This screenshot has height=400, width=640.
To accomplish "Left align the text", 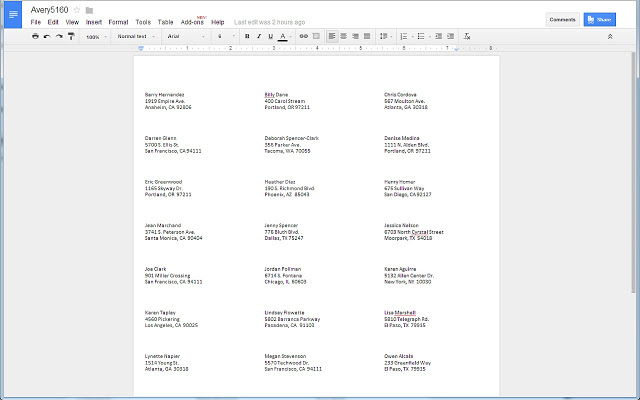I will tap(332, 36).
